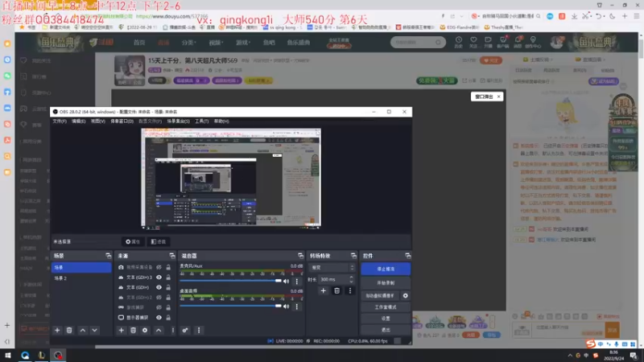Mute the 桌面音频 audio channel
Image resolution: width=644 pixels, height=362 pixels.
coord(287,306)
